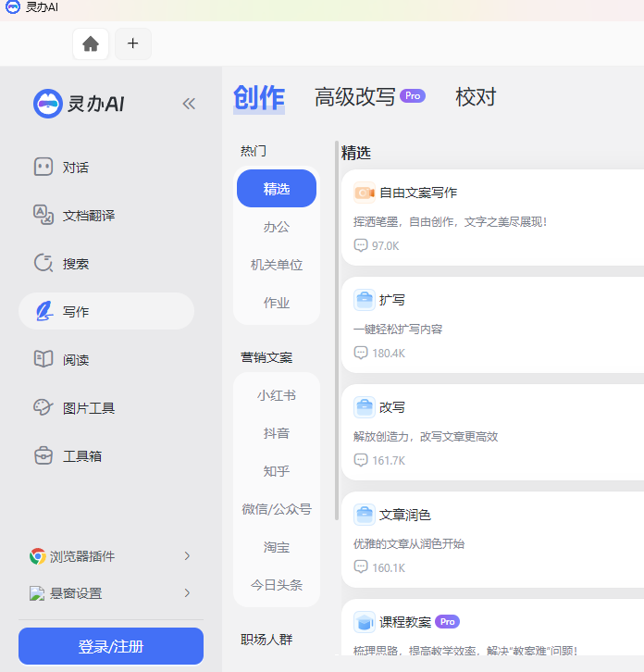
Task: Click the 课程教案 card icon
Action: click(x=365, y=622)
